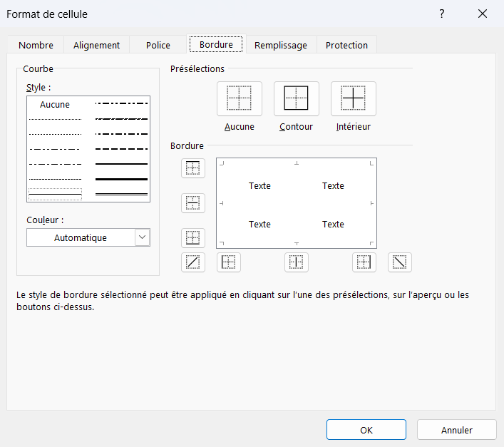Toggle the diagonal down border button
Viewport: 504px width, 447px height.
pos(399,262)
